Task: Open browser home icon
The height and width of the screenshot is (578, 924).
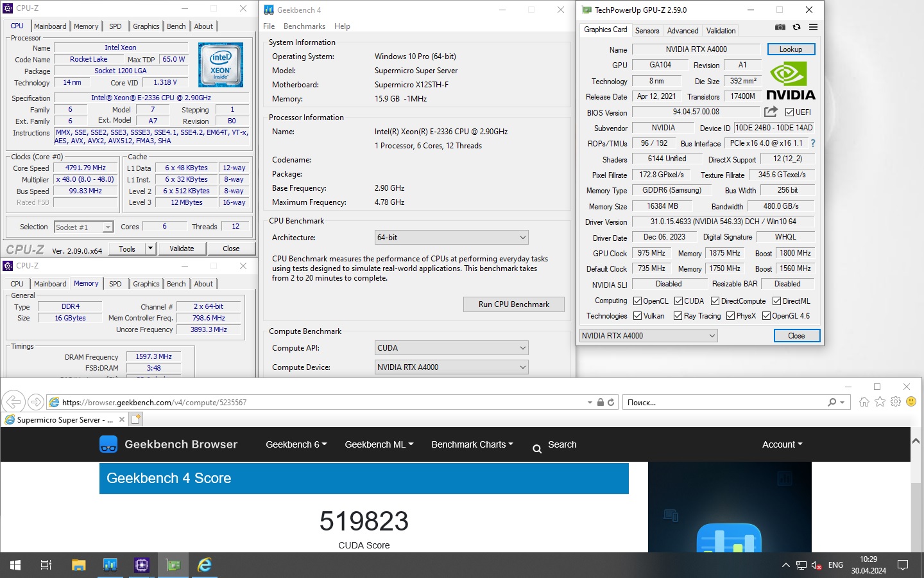Action: 864,402
